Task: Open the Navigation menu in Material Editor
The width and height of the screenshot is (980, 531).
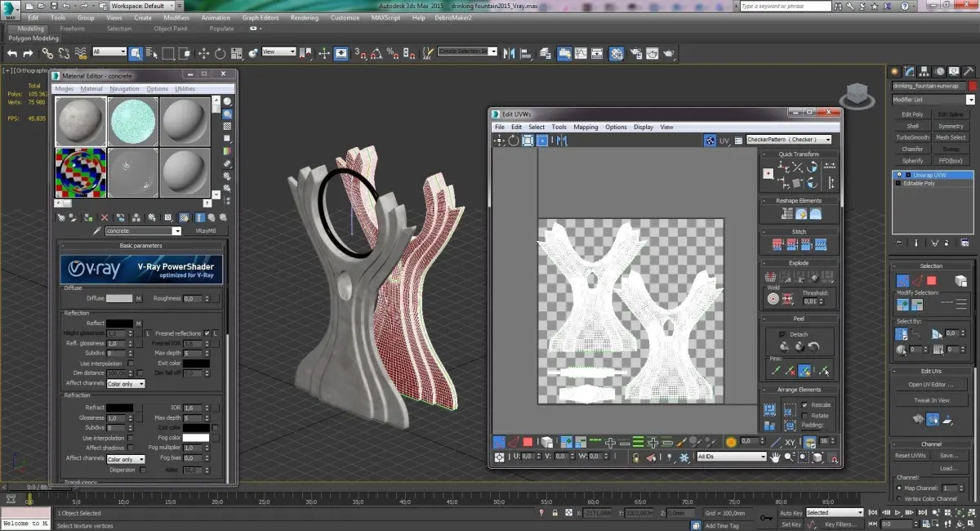Action: 124,88
